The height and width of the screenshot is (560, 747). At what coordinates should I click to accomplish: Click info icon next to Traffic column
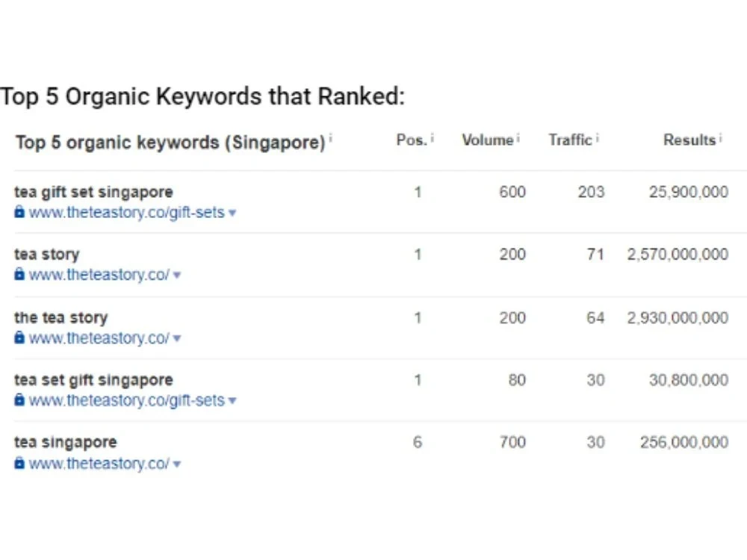click(598, 138)
